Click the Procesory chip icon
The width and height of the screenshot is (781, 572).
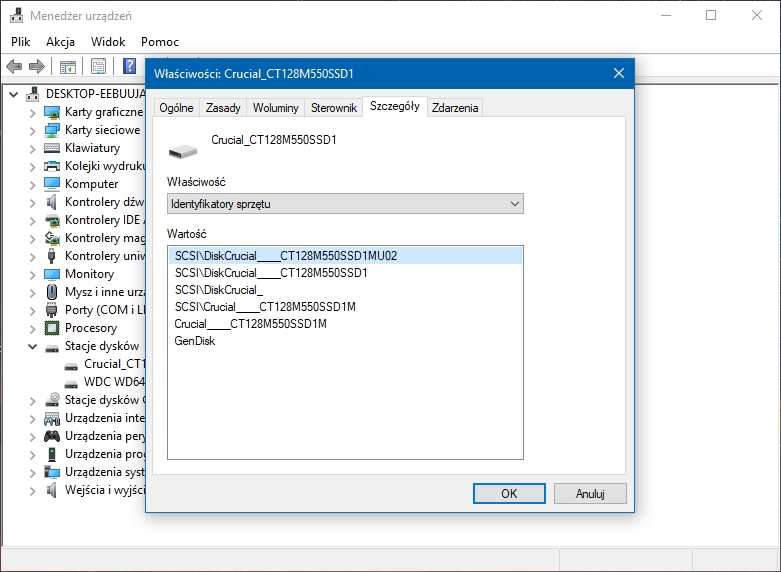coord(52,328)
